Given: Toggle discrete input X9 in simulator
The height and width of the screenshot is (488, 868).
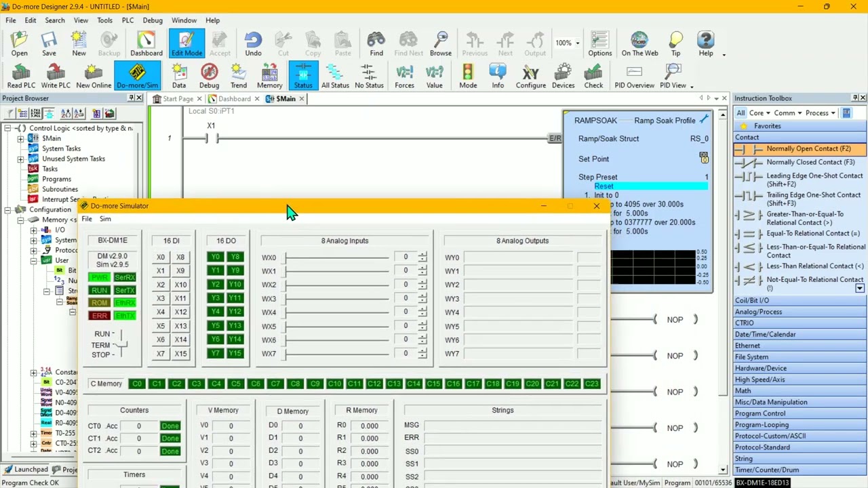Looking at the screenshot, I should pos(180,271).
